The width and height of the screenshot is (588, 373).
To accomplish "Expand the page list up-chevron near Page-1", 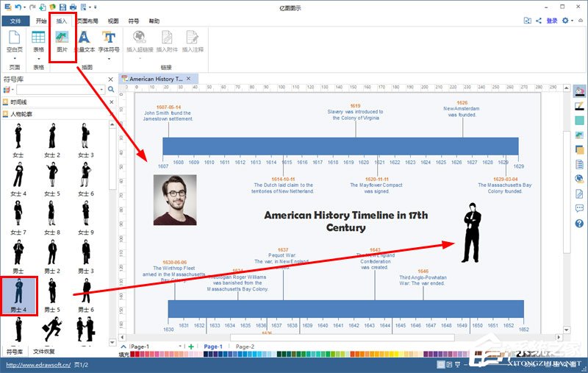I will point(123,347).
